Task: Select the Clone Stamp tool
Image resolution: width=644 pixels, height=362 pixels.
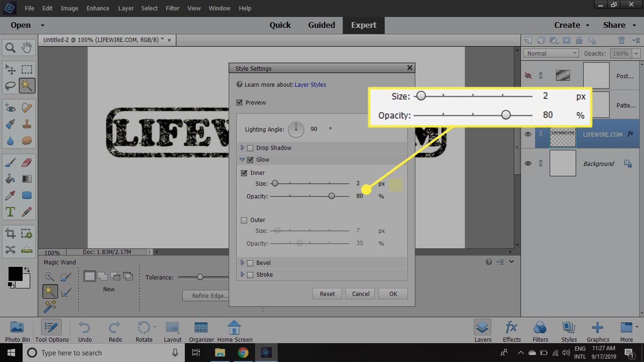Action: (27, 124)
